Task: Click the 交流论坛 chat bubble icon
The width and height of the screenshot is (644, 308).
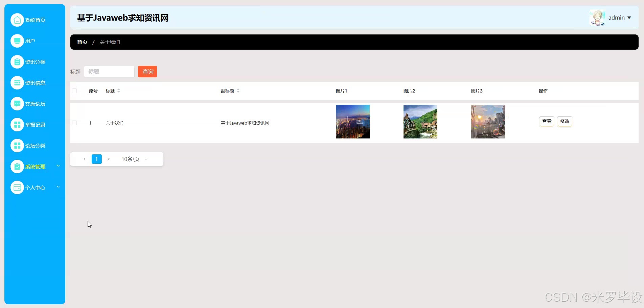Action: click(x=17, y=104)
